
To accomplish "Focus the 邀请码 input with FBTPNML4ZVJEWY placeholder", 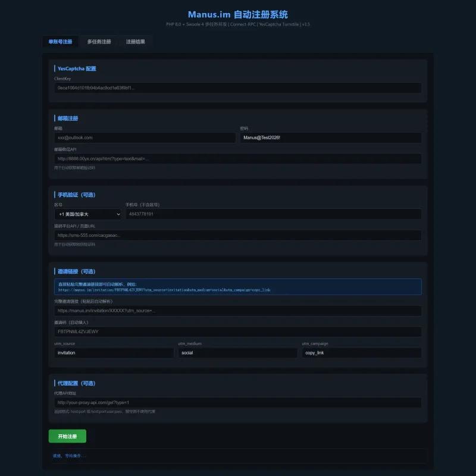I will [x=237, y=331].
